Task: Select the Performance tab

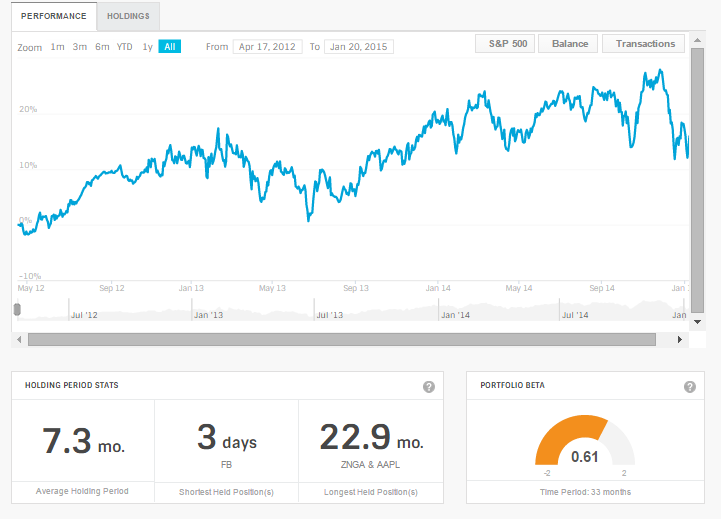Action: [54, 17]
